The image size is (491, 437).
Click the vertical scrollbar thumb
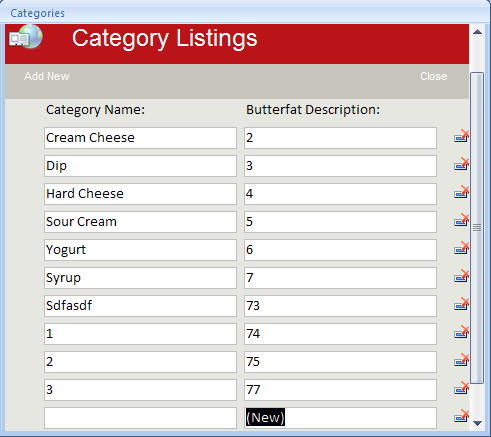tap(477, 228)
